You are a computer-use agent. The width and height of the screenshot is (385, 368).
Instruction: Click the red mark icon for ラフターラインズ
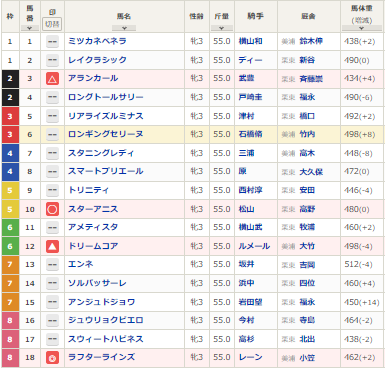pos(52,358)
